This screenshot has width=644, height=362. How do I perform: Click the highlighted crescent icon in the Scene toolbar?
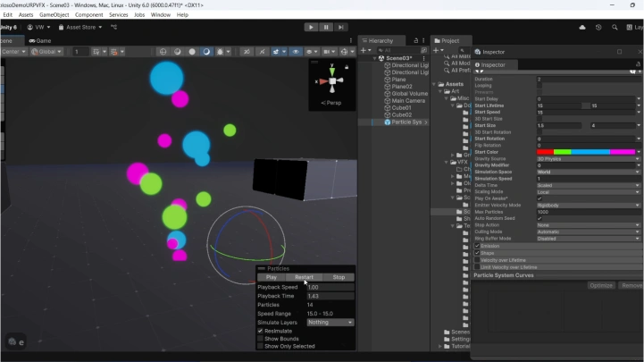206,51
